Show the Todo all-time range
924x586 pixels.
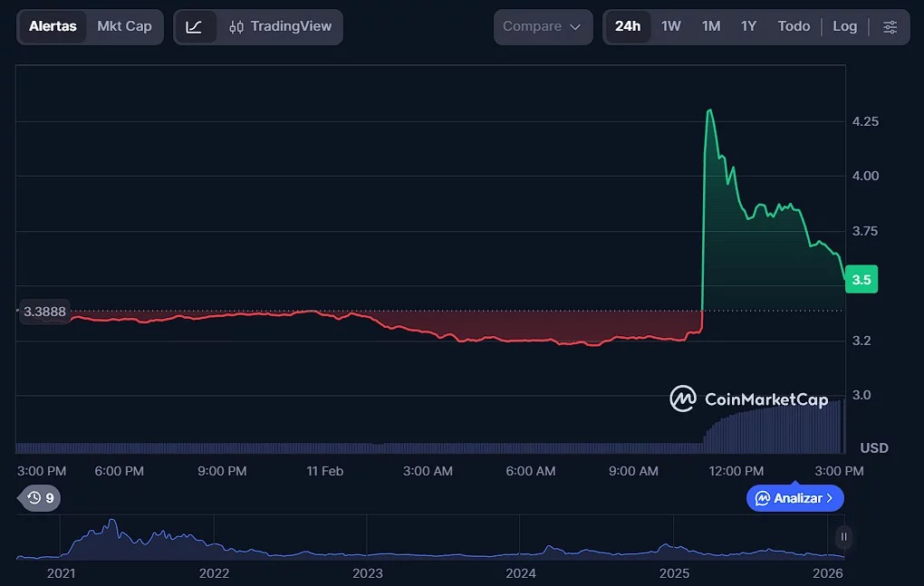794,26
